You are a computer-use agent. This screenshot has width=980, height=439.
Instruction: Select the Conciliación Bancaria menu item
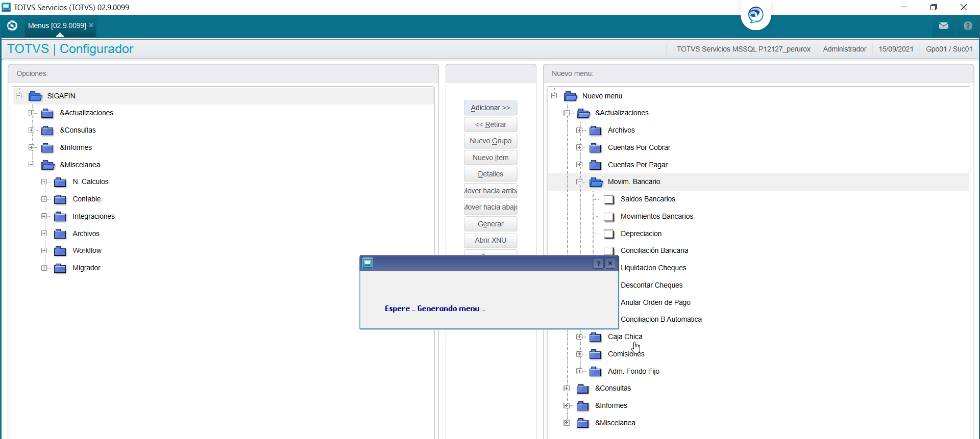[x=654, y=250]
